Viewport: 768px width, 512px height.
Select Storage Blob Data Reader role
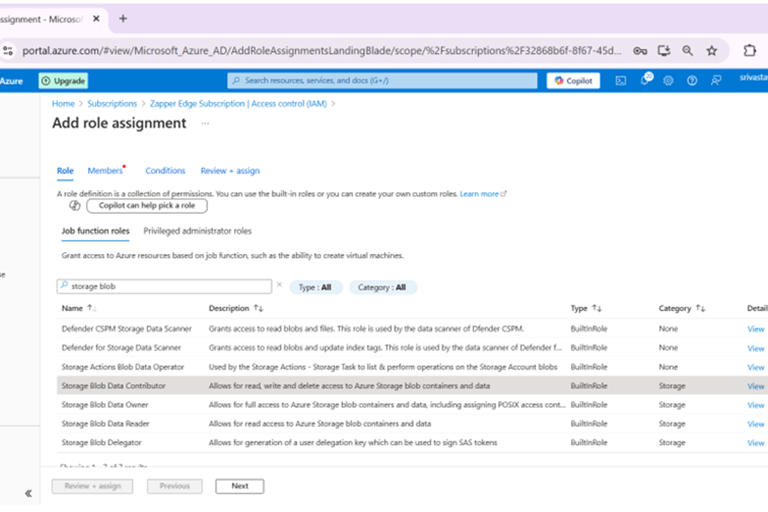click(x=105, y=424)
